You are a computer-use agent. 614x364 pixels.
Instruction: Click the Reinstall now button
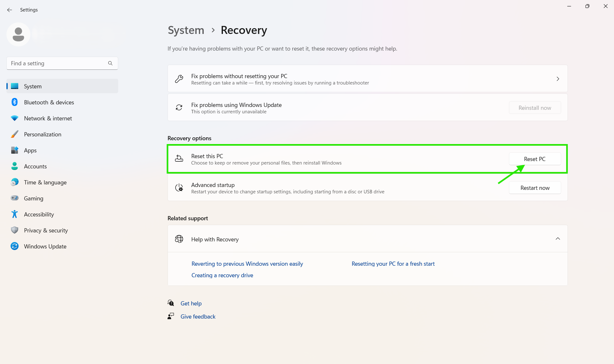(535, 108)
